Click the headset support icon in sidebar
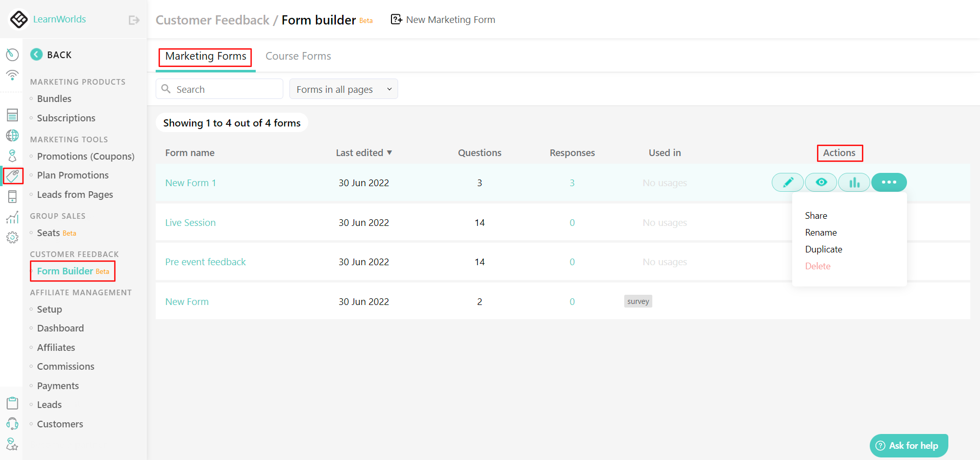This screenshot has width=980, height=460. pyautogui.click(x=12, y=423)
